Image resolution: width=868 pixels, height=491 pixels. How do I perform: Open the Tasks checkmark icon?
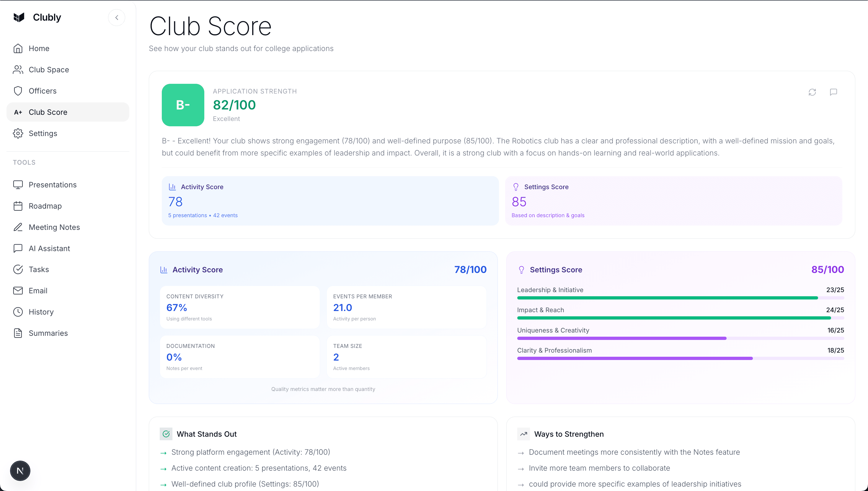click(18, 269)
